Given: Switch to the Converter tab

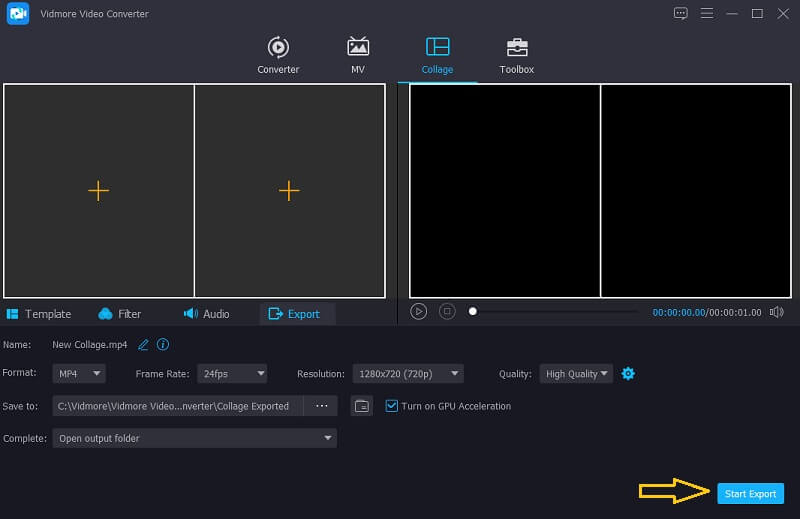Looking at the screenshot, I should [278, 56].
